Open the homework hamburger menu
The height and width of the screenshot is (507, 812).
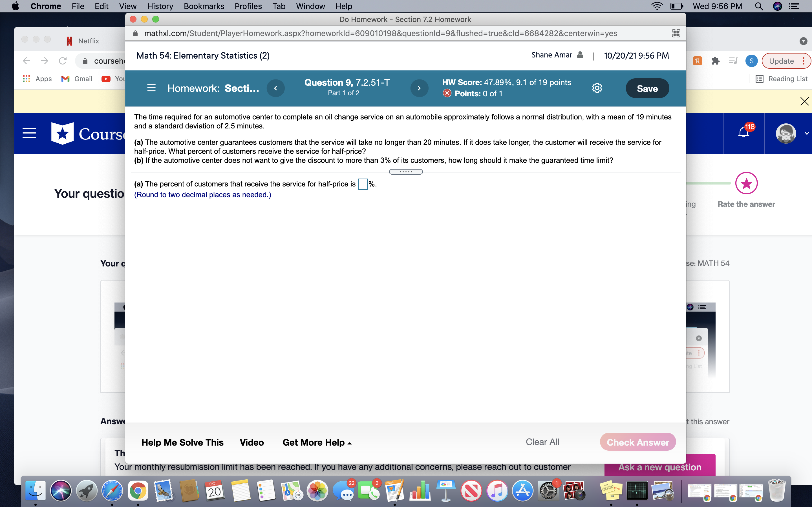(x=151, y=88)
